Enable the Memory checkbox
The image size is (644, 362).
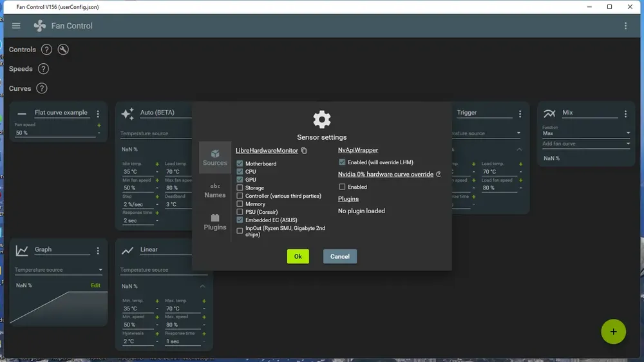240,204
